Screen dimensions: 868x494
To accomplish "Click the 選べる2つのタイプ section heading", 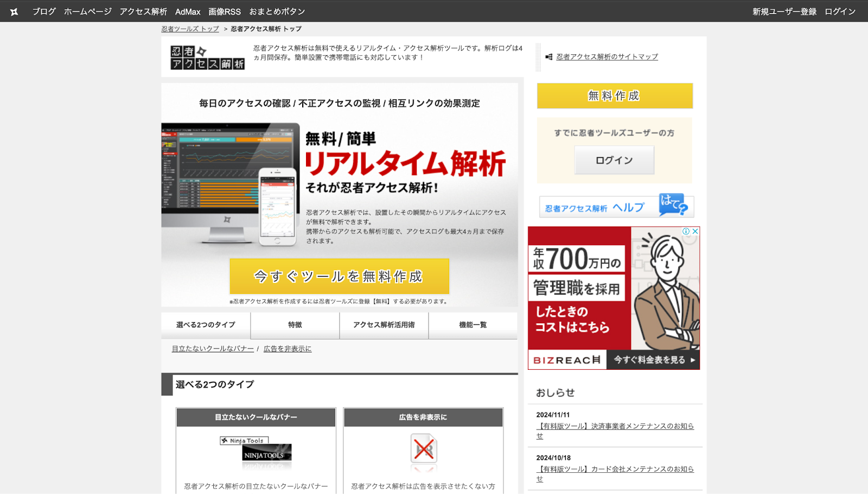I will (x=215, y=384).
